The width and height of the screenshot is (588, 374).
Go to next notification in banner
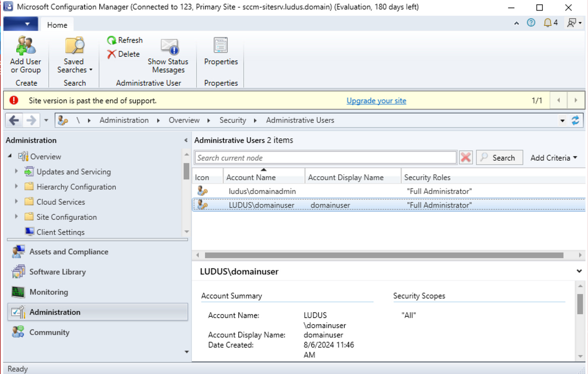(x=575, y=100)
